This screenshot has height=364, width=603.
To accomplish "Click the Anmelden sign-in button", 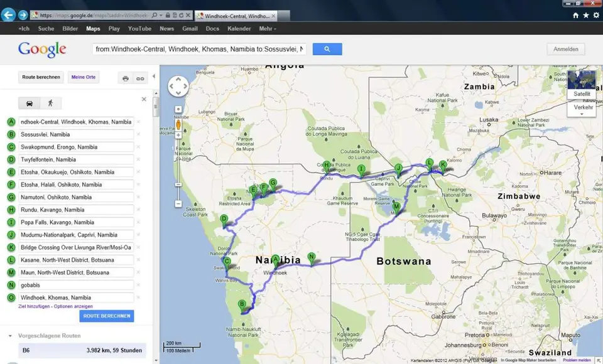I will coord(566,49).
